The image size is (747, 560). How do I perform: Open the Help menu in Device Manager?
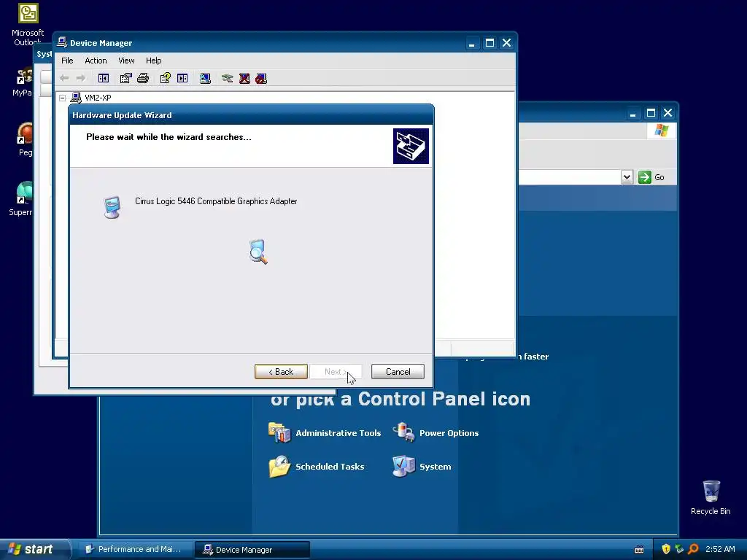tap(153, 61)
